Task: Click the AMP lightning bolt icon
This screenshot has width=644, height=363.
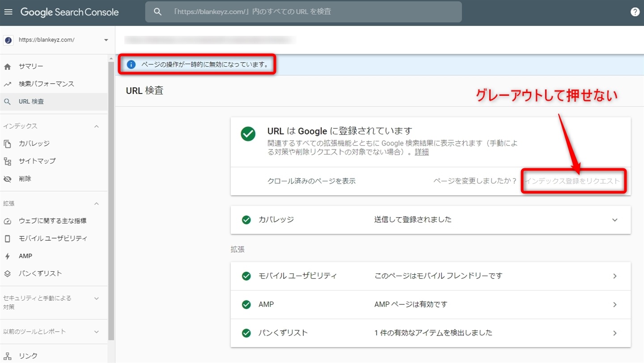Action: pyautogui.click(x=7, y=256)
